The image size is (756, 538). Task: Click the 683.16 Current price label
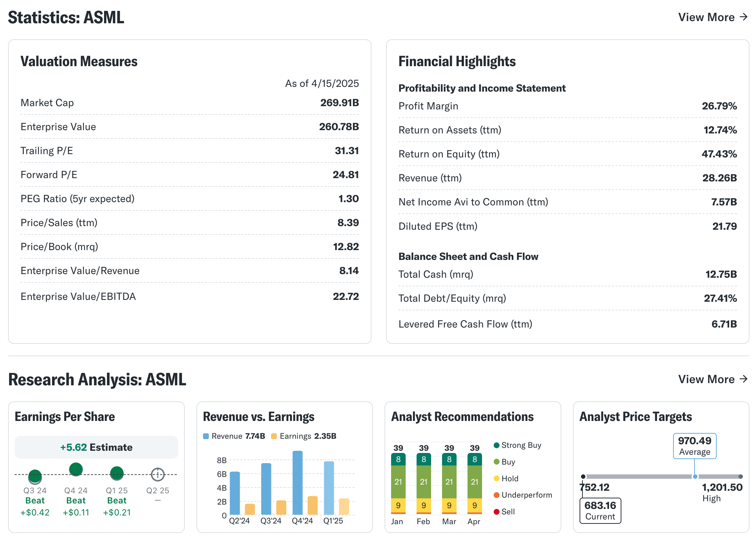[600, 510]
